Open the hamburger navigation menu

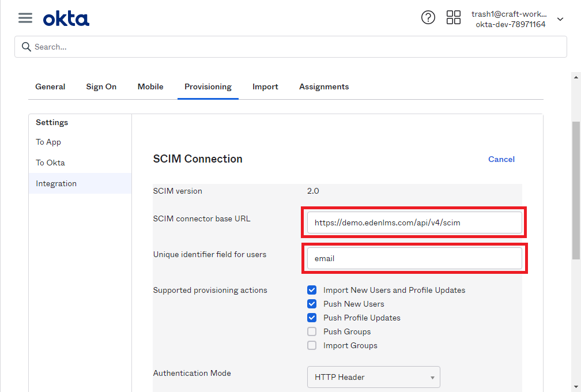[25, 18]
